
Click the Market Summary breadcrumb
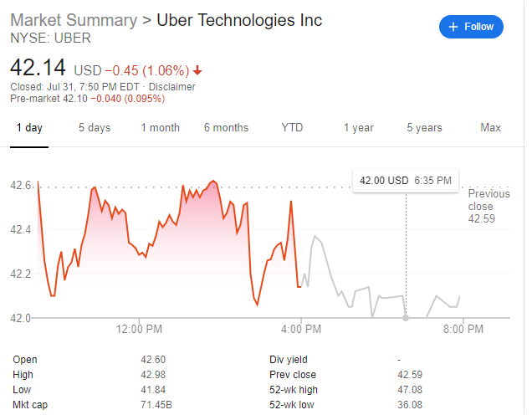74,20
